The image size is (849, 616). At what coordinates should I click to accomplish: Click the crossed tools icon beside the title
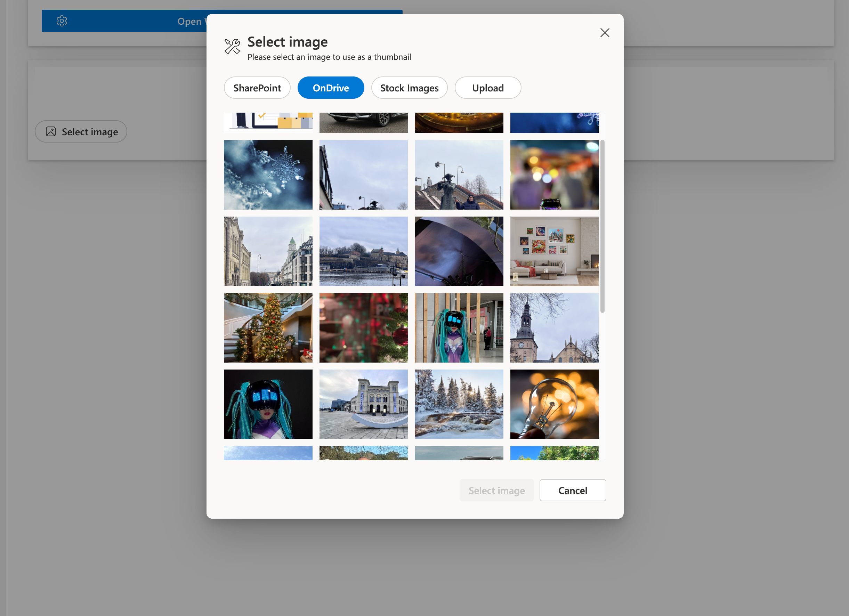coord(232,47)
